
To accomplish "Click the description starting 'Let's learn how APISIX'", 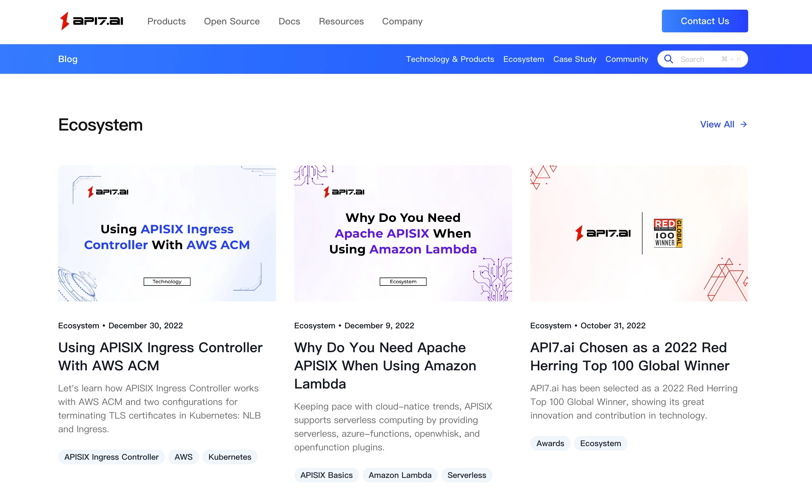I will [159, 408].
